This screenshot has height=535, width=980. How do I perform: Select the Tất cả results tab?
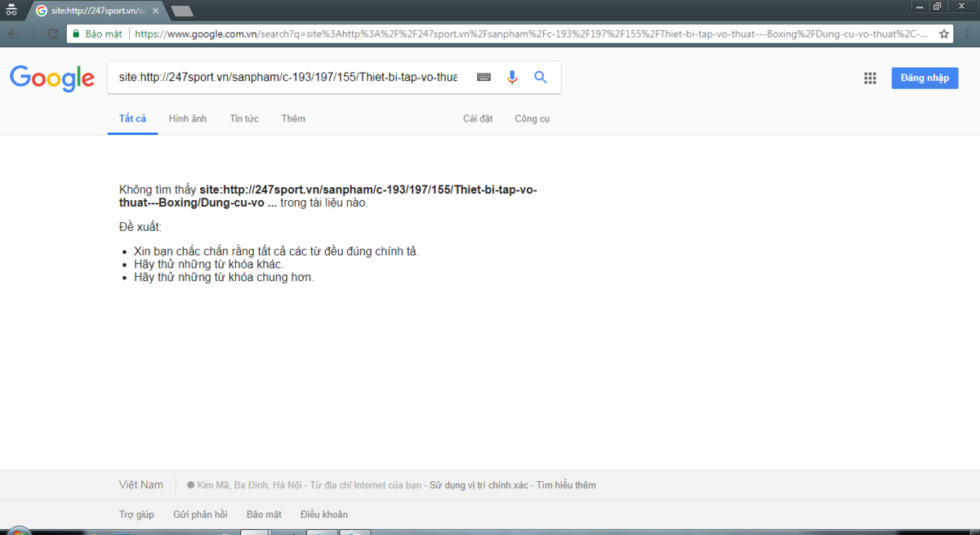[132, 118]
